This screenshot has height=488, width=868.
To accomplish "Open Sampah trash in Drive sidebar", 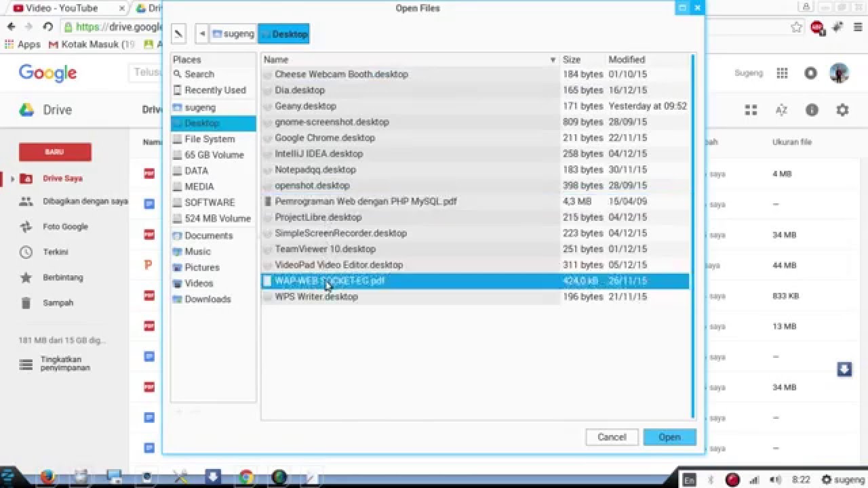I will coord(58,303).
